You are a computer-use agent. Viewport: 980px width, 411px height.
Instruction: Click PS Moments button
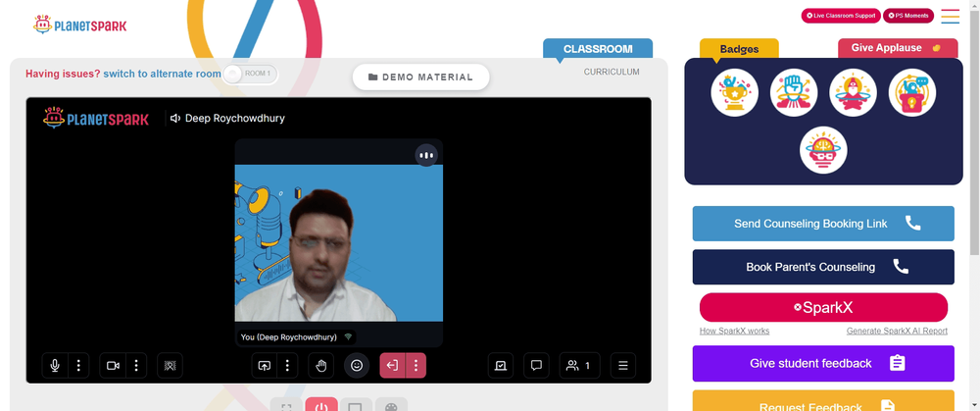(908, 16)
